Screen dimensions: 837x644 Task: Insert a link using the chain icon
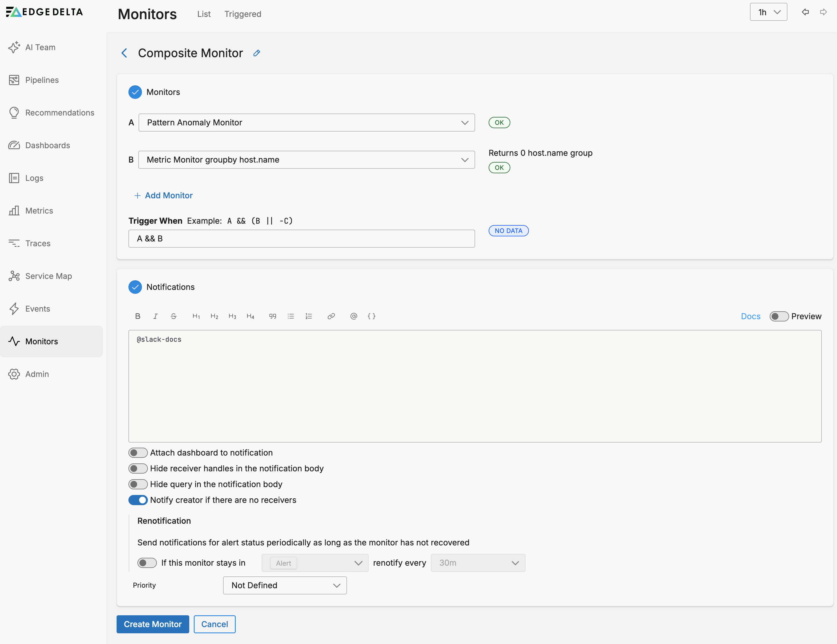(331, 316)
